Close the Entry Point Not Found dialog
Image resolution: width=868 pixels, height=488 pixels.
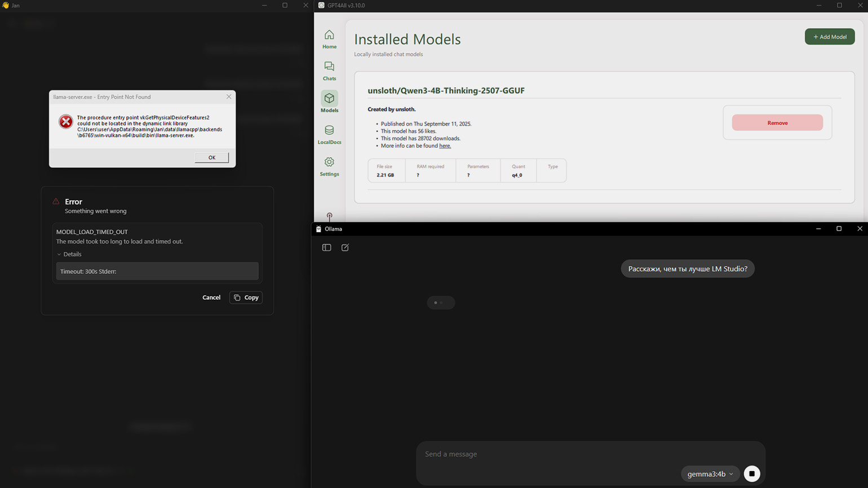[x=229, y=97]
